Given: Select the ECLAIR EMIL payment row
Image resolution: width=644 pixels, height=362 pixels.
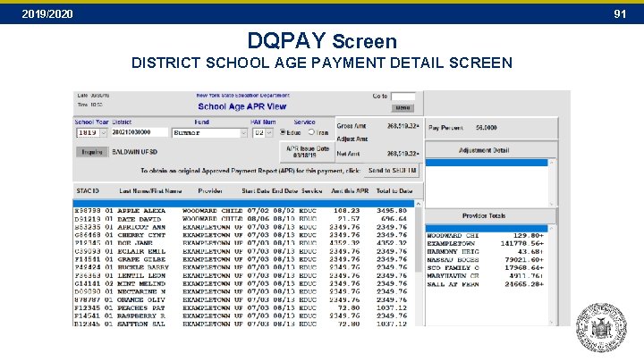Looking at the screenshot, I should pyautogui.click(x=241, y=251).
